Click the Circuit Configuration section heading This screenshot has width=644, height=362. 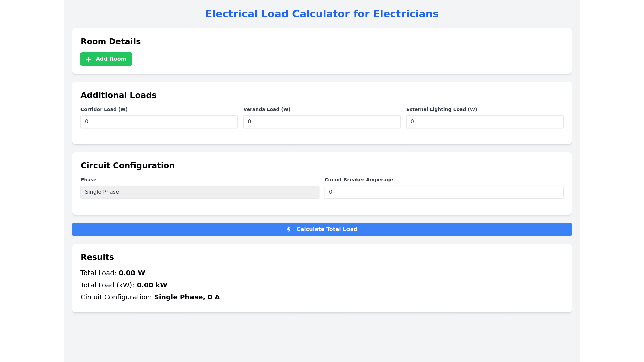click(x=127, y=166)
